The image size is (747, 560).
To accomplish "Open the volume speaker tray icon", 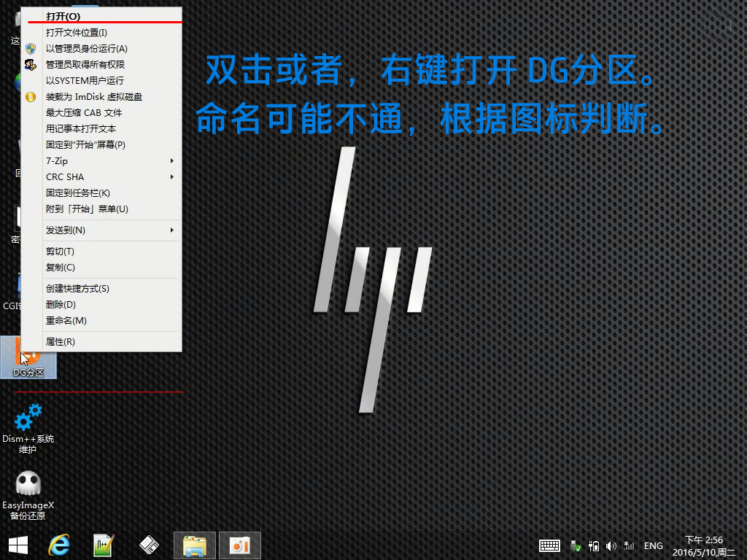I will pyautogui.click(x=611, y=545).
